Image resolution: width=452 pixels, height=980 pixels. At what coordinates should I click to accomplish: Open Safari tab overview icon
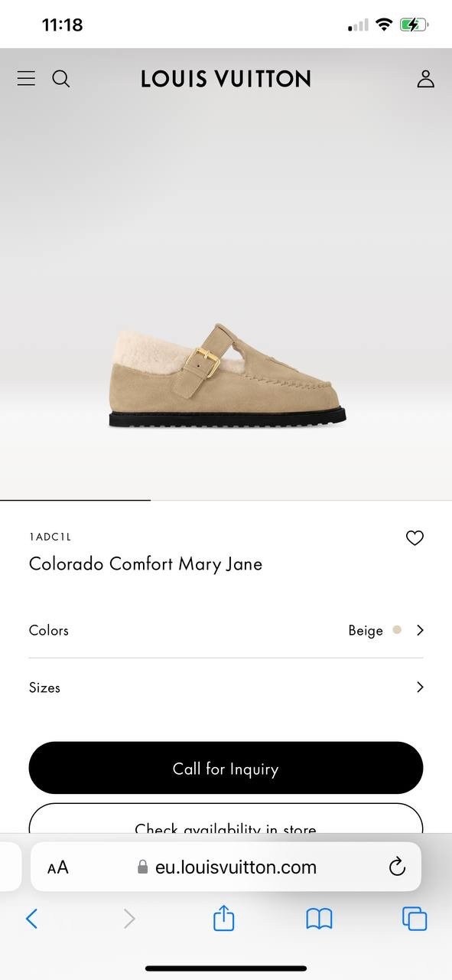414,918
